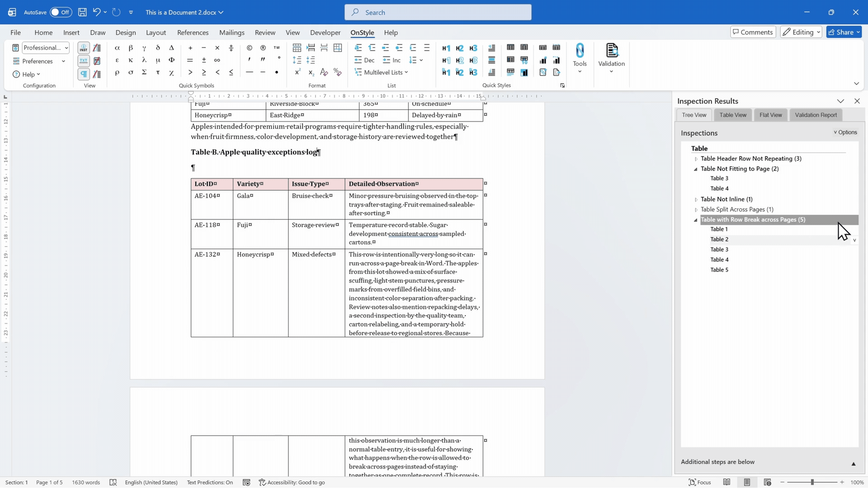Click the first table format icon
The width and height of the screenshot is (868, 488).
point(297,48)
